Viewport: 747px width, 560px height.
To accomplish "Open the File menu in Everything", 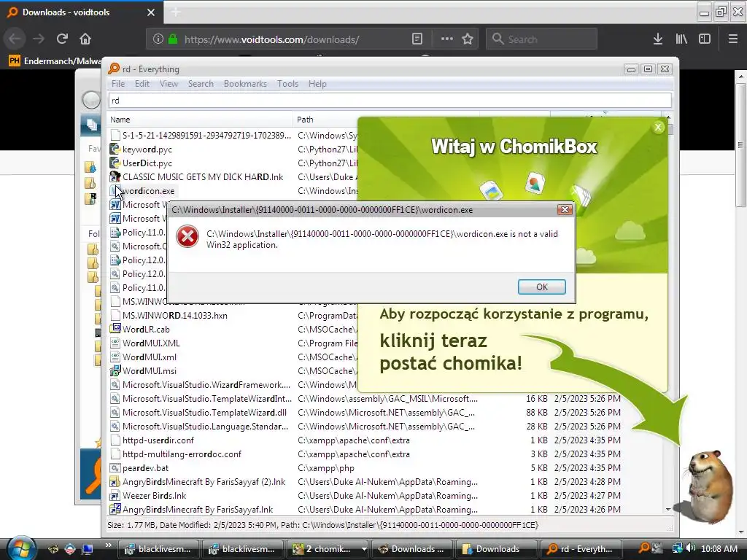I will pyautogui.click(x=118, y=84).
